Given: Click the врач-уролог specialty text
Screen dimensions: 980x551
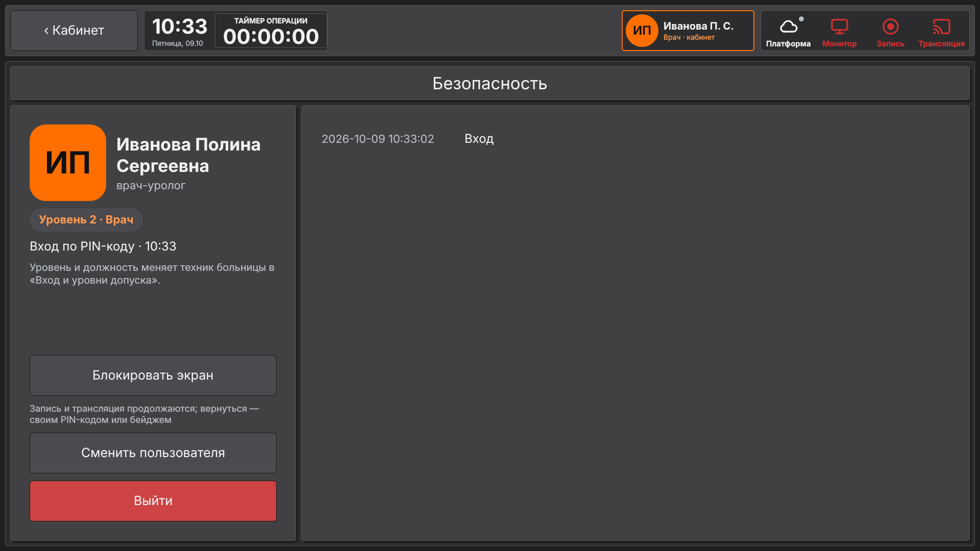Looking at the screenshot, I should (x=151, y=186).
